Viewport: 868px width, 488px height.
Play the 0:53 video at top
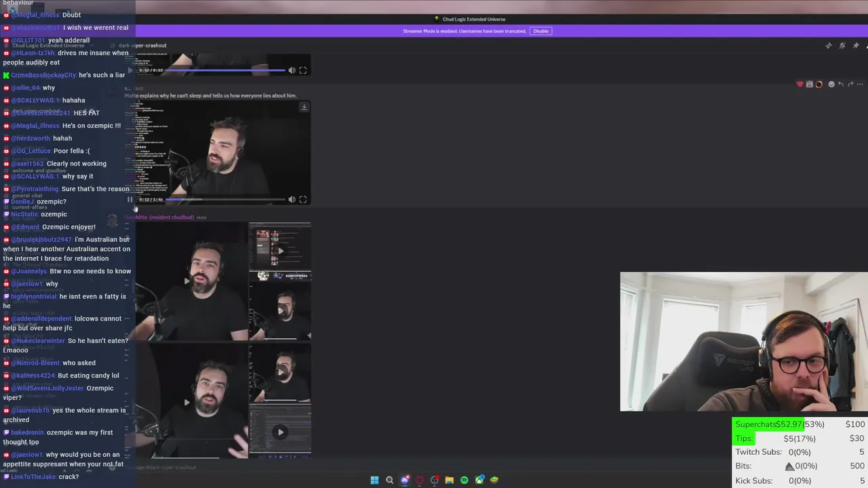[x=130, y=70]
